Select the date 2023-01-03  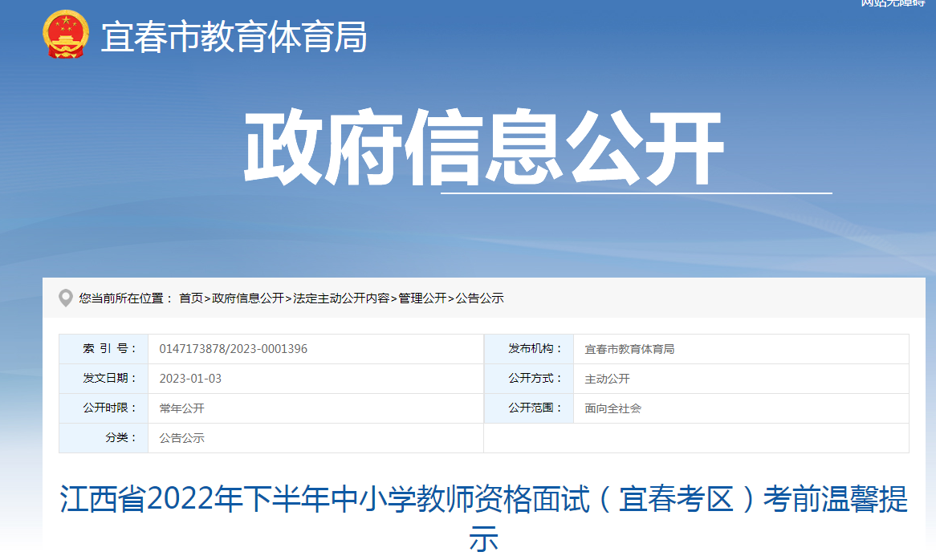click(190, 379)
